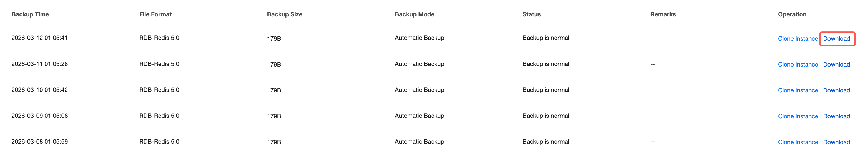The image size is (868, 157).
Task: Select the 2026-03-12 01:05:41 backup time cell
Action: [x=39, y=38]
